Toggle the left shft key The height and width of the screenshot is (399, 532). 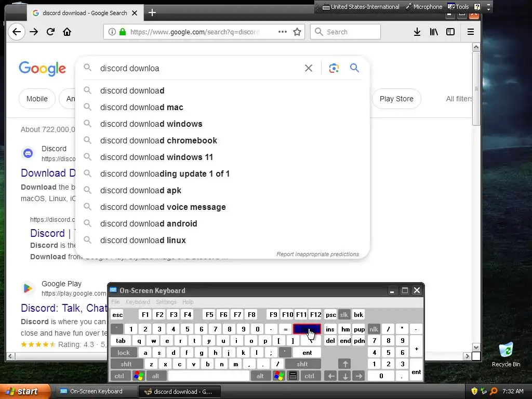pyautogui.click(x=126, y=364)
